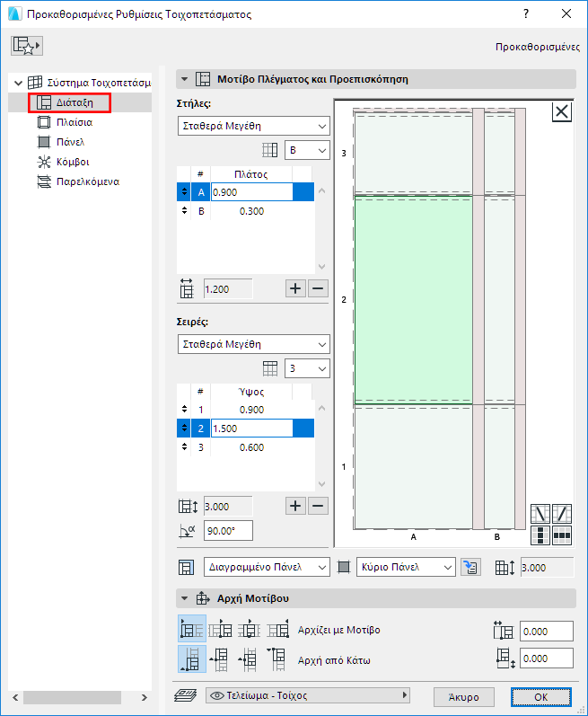Select Αρχίζει με Μοτίβο start option icon

tap(191, 629)
